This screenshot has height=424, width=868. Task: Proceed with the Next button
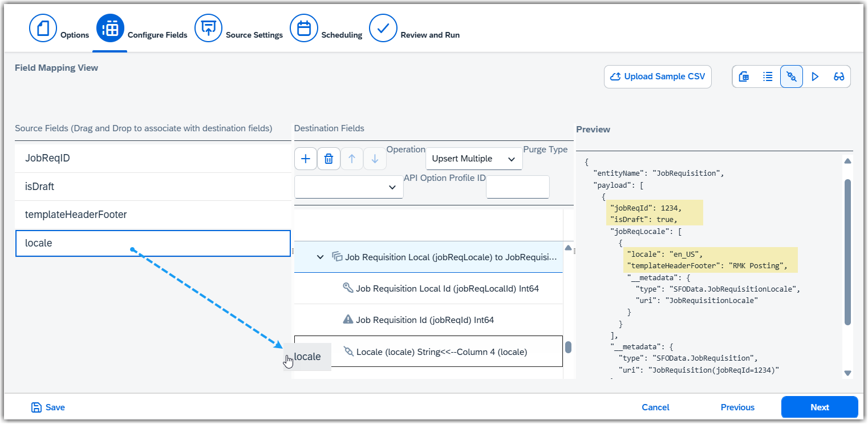820,407
